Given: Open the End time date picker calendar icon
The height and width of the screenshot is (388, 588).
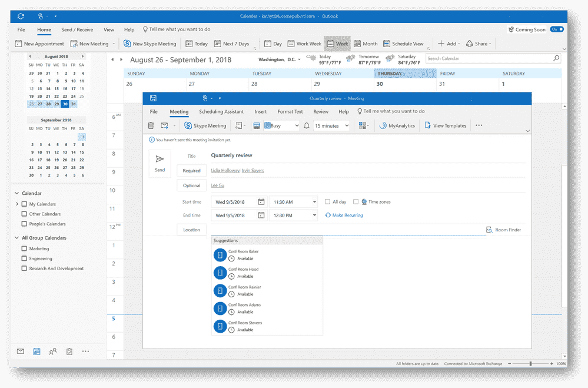Looking at the screenshot, I should coord(261,215).
